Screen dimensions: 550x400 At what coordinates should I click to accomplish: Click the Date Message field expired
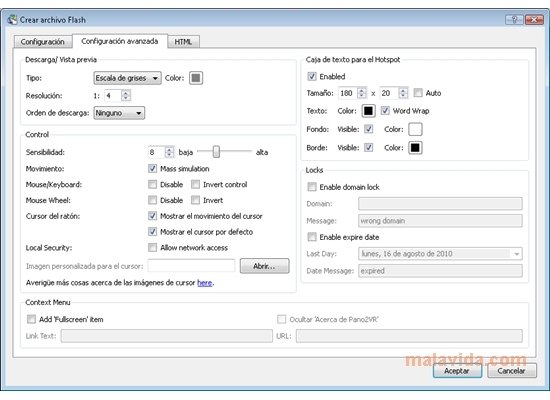440,271
